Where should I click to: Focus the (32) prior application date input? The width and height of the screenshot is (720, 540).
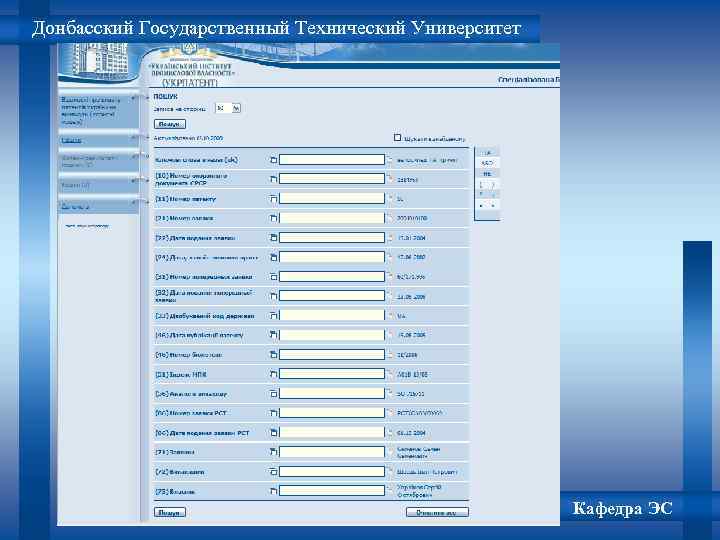coord(332,296)
